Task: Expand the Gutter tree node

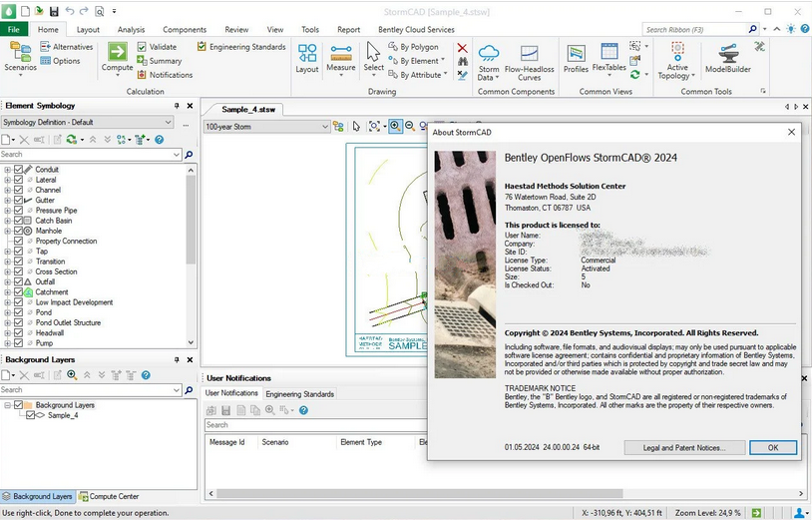Action: coord(7,200)
